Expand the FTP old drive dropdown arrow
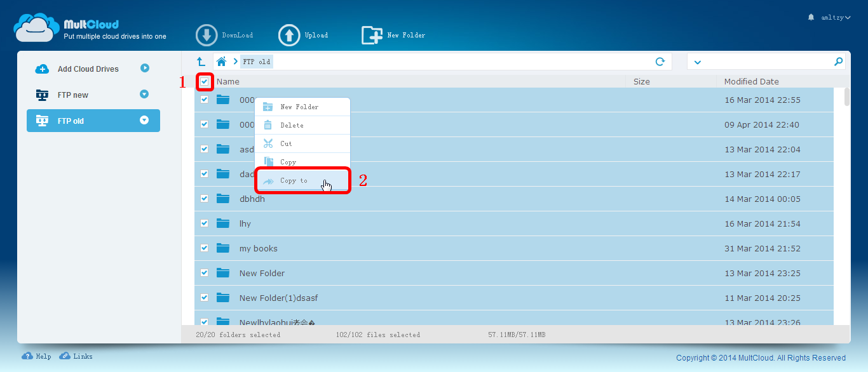This screenshot has width=868, height=372. point(144,120)
